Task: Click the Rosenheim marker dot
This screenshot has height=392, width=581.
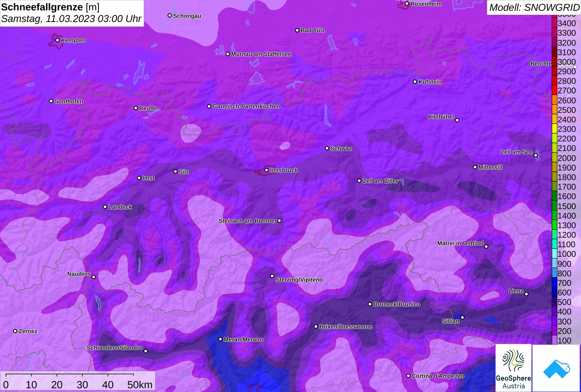Action: [x=407, y=4]
